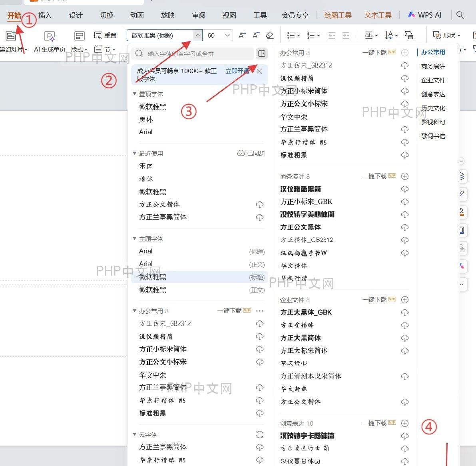476x466 pixels.
Task: Select the 商务演讲 category
Action: click(x=433, y=66)
